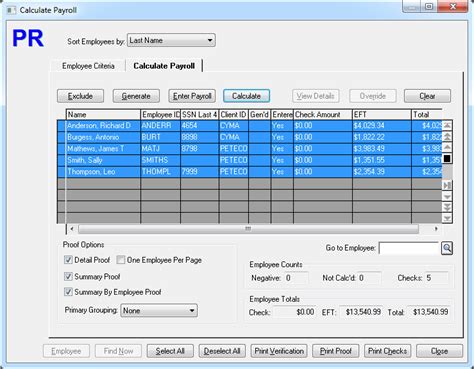Click Print Verification button
The height and width of the screenshot is (369, 474).
[x=279, y=351]
